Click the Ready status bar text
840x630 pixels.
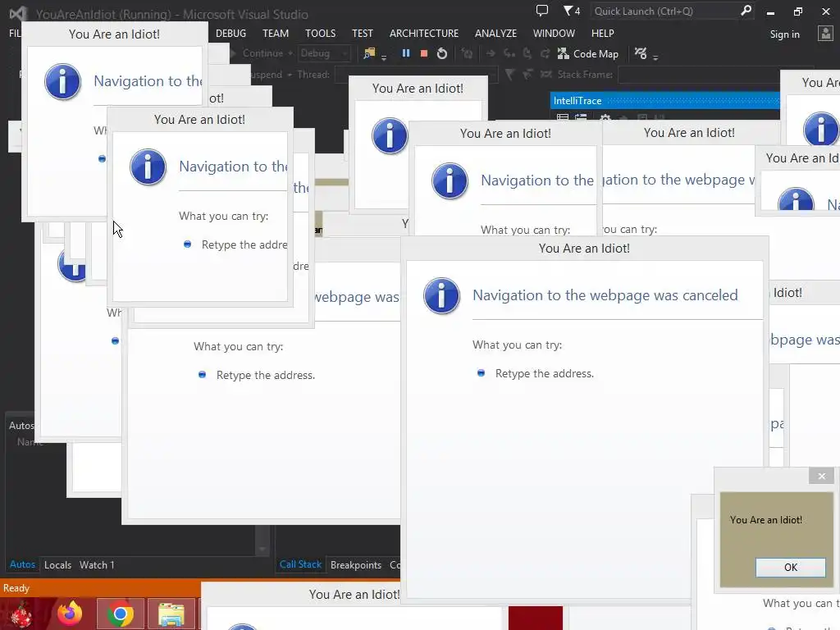(x=16, y=588)
